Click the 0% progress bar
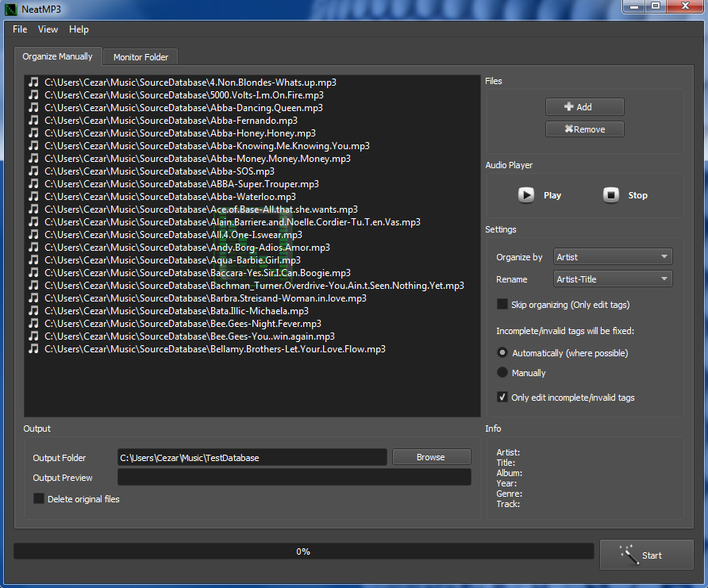 [303, 551]
